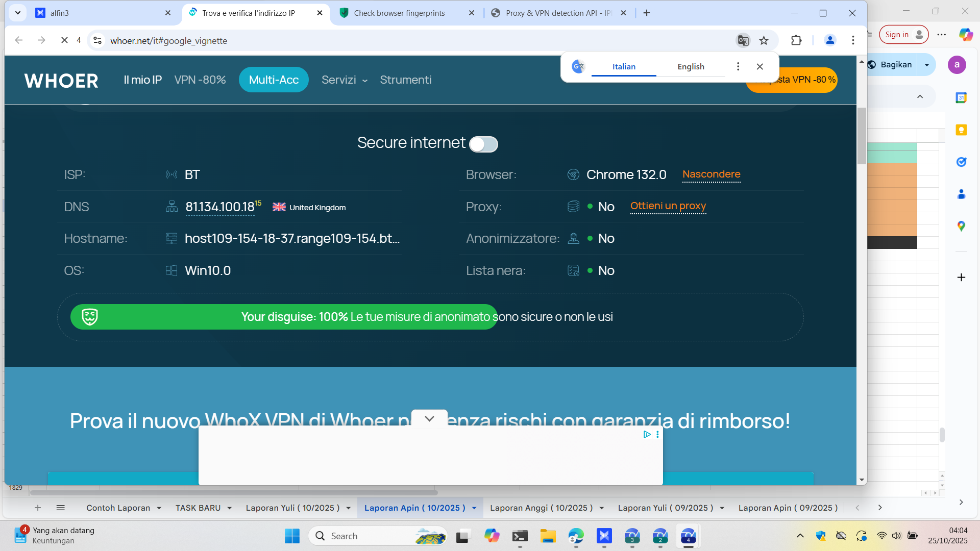
Task: Select Italian in the translate popup
Action: 624,67
